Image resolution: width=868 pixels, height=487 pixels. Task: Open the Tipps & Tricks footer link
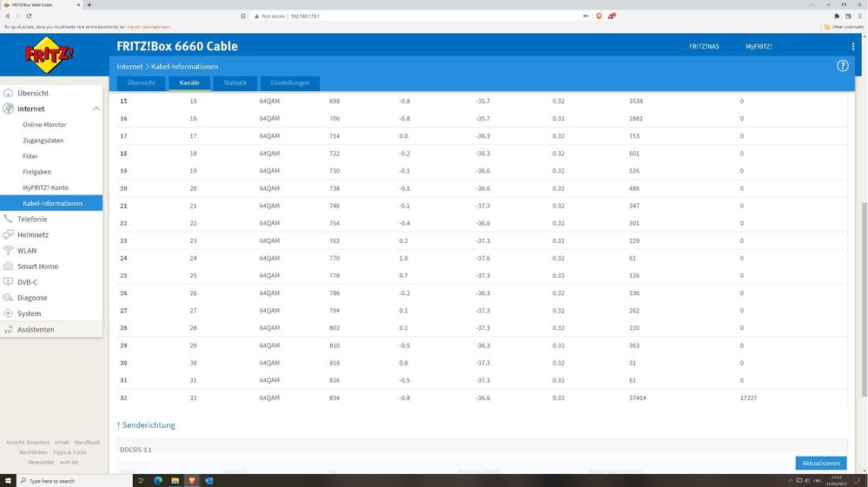(70, 452)
